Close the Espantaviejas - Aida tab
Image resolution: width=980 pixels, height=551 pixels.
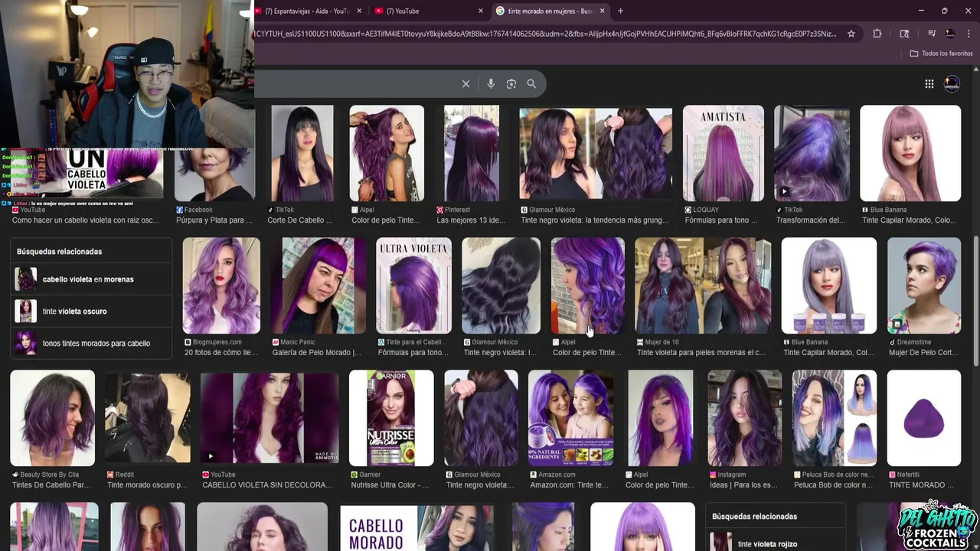coord(359,11)
